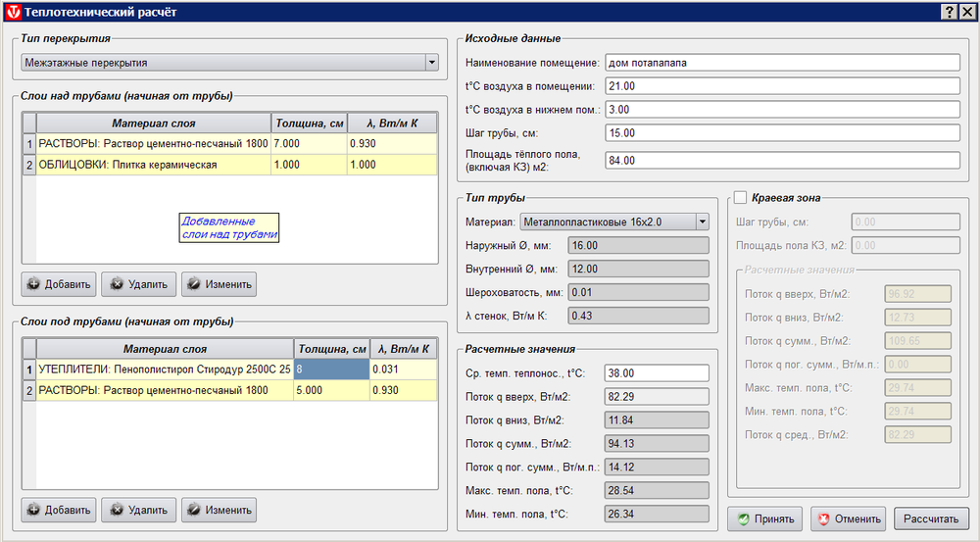Add a layer under the pipes

(59, 511)
